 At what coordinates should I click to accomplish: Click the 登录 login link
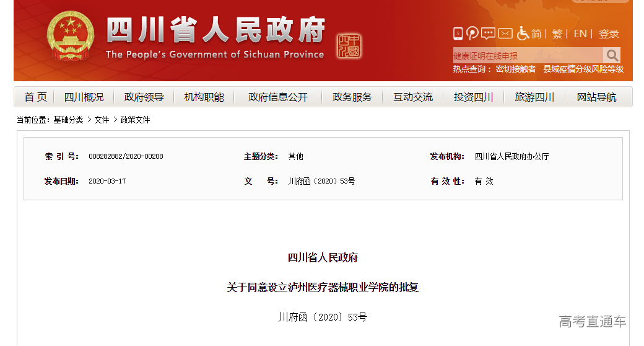click(609, 33)
